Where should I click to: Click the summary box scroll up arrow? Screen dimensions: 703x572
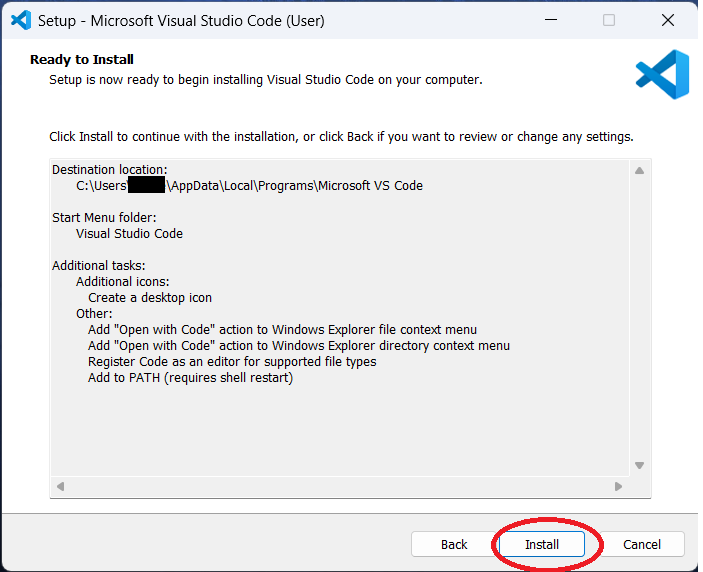point(640,171)
